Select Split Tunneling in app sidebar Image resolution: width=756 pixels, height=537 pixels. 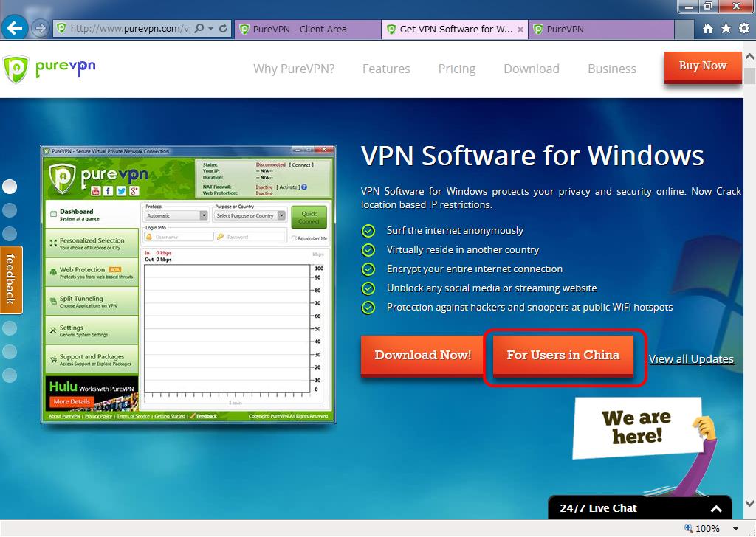tap(92, 302)
